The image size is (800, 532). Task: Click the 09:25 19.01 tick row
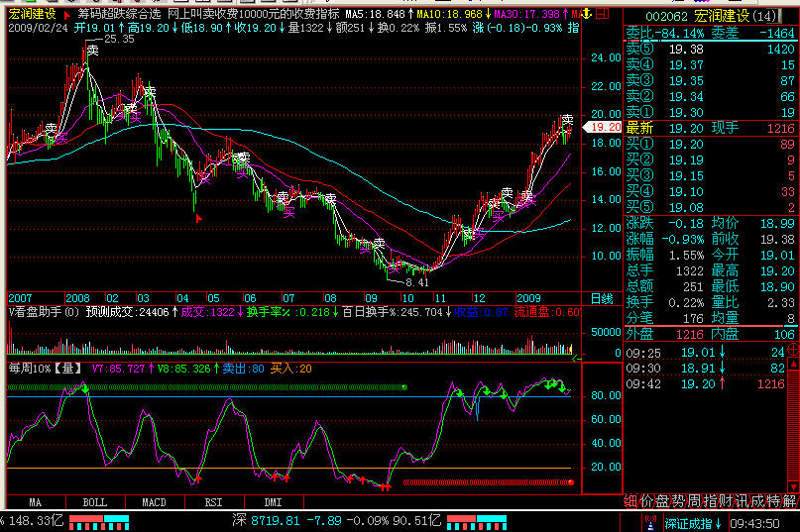706,352
